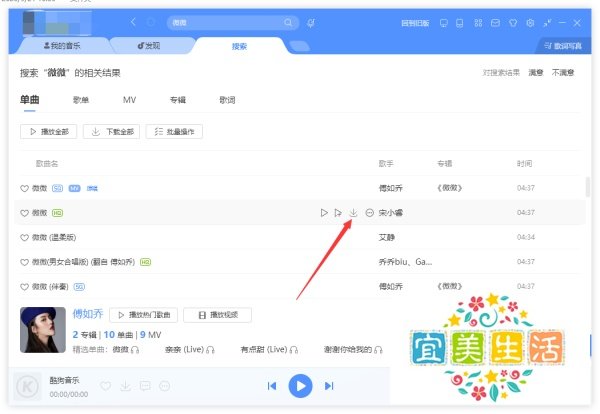Screen dimensions: 600x414
Task: Click the HQ badge on the 宋小睿 微微 row
Action: point(57,213)
